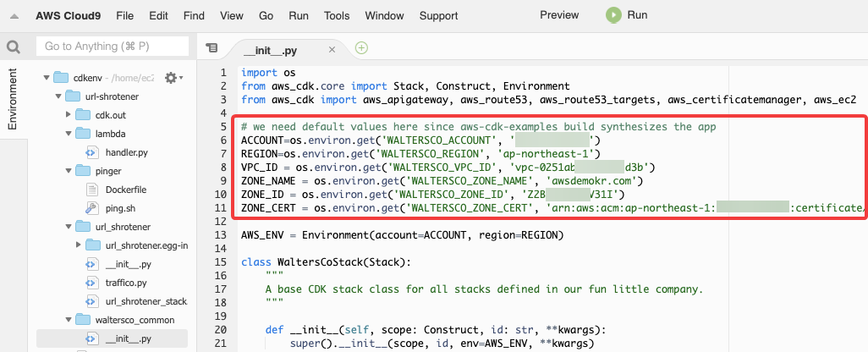Image resolution: width=868 pixels, height=352 pixels.
Task: Open the tab list menu icon
Action: [212, 47]
